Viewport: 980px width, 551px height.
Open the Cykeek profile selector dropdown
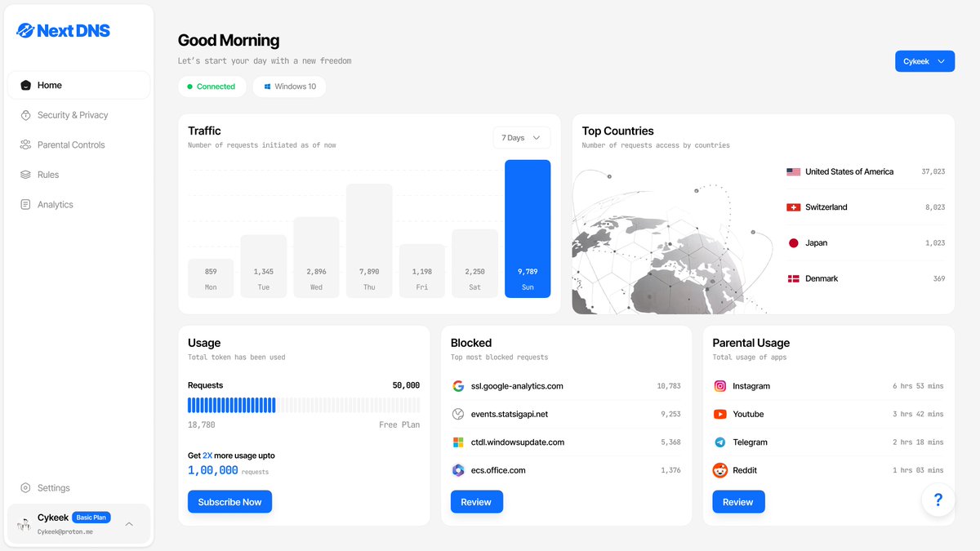[x=924, y=61]
